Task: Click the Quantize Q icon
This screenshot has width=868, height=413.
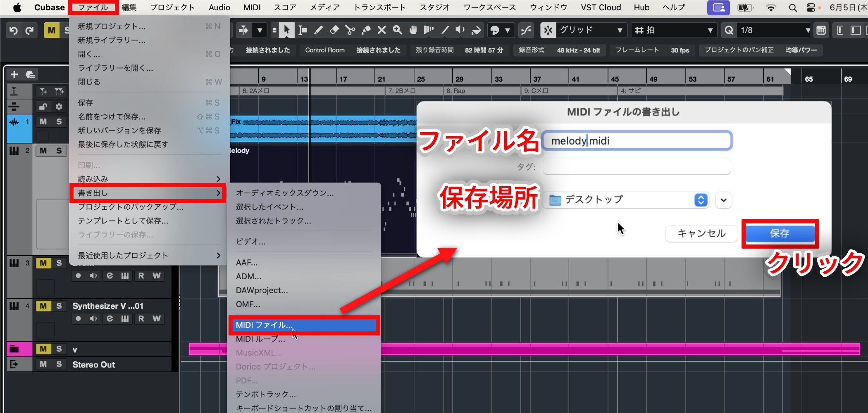Action: coord(729,30)
